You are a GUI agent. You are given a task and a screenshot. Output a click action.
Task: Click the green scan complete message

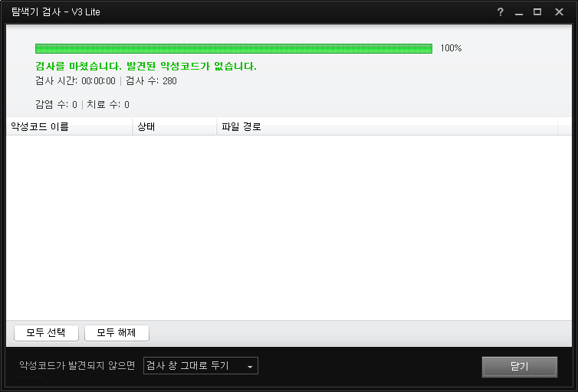click(x=146, y=67)
